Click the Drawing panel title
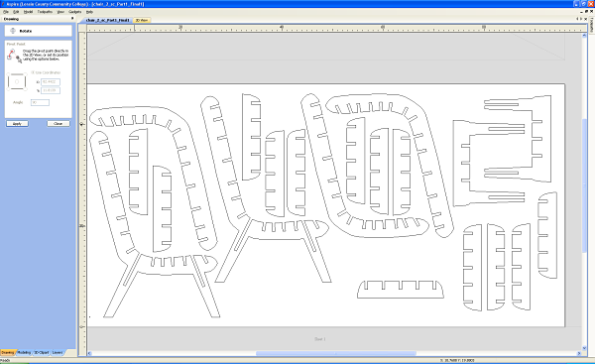The image size is (595, 364). [11, 19]
